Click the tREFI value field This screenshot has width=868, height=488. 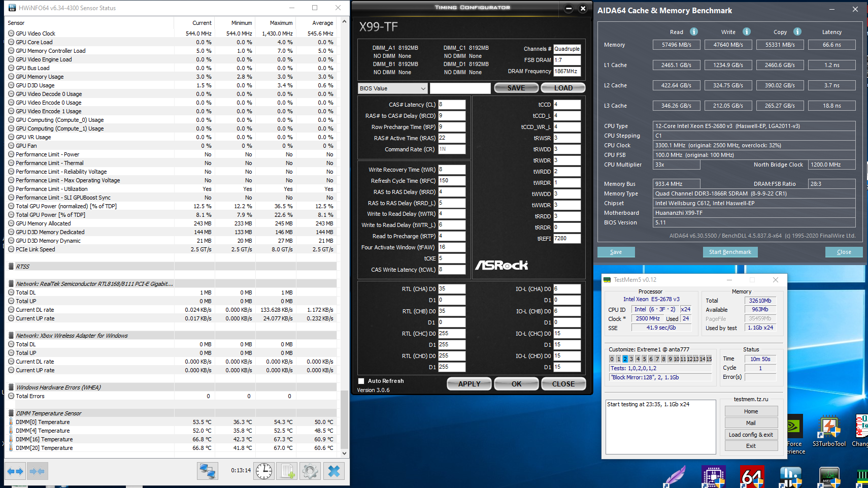point(567,239)
